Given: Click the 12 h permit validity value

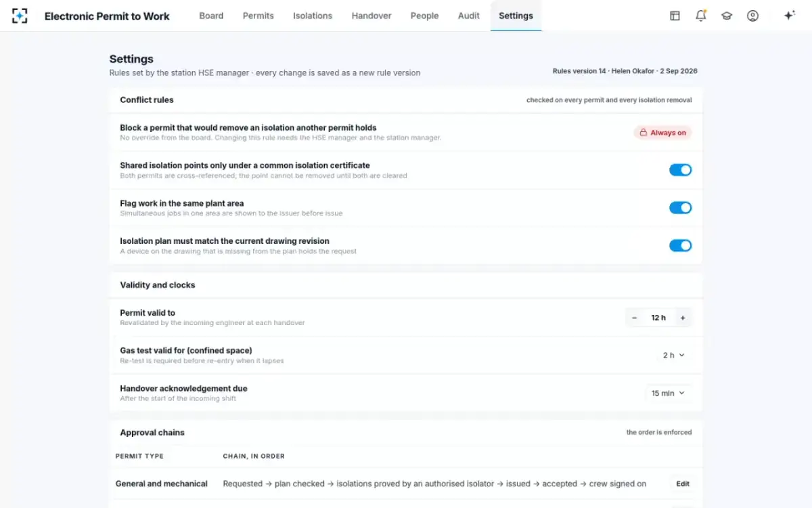Looking at the screenshot, I should coord(658,318).
